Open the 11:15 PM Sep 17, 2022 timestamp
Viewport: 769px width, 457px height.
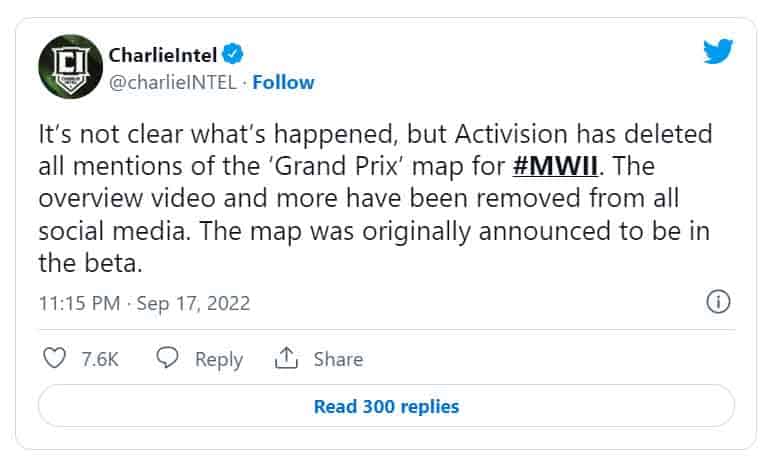[145, 304]
